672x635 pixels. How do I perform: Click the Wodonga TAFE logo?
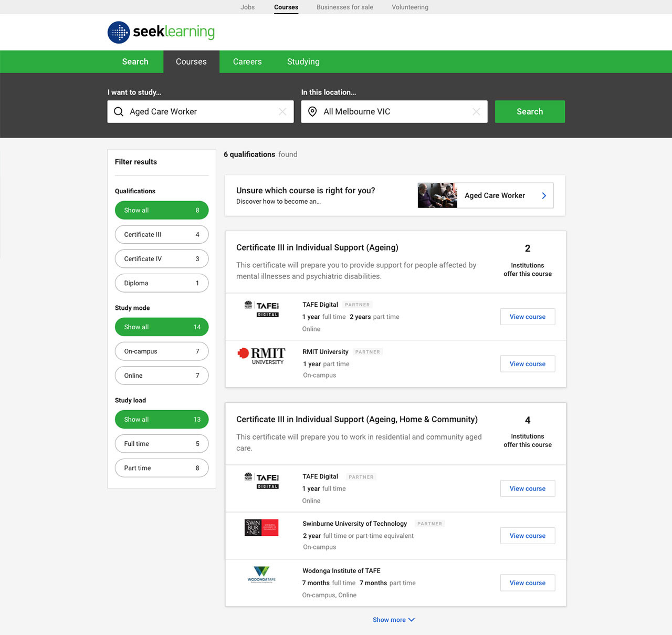coord(261,574)
